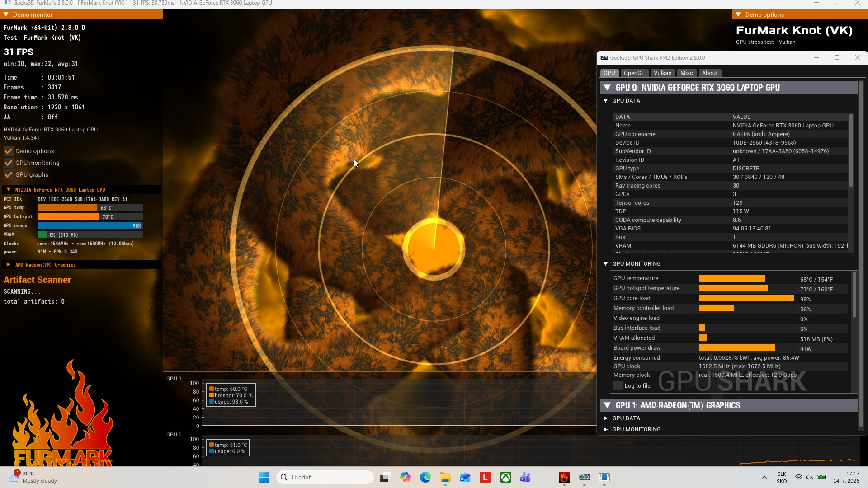The width and height of the screenshot is (868, 488).
Task: Open the About tab
Action: pyautogui.click(x=710, y=73)
